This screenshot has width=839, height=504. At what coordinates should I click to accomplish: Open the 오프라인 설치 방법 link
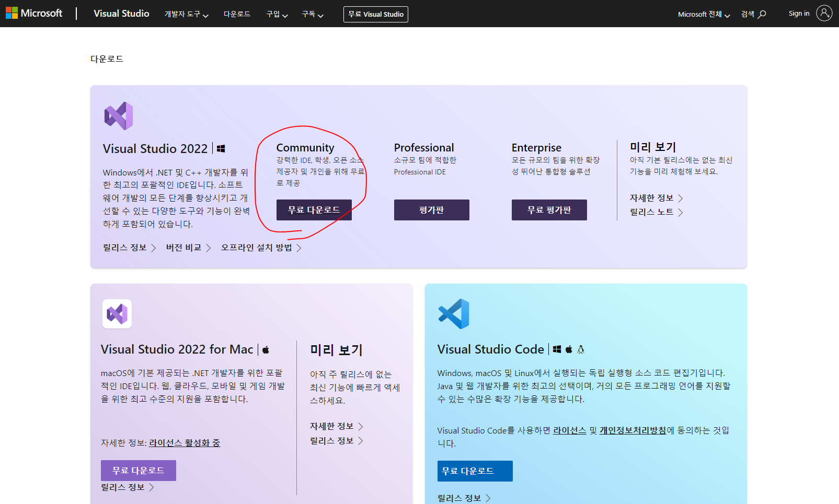(261, 248)
